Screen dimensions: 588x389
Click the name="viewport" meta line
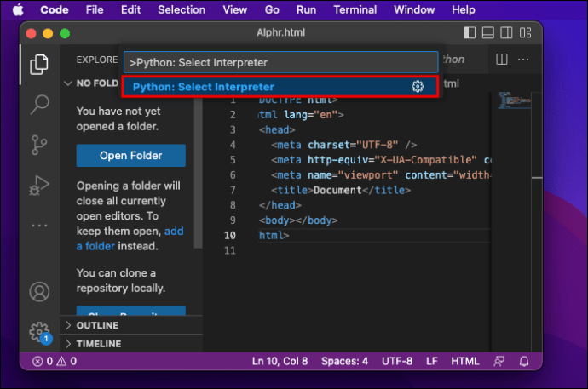click(x=381, y=175)
